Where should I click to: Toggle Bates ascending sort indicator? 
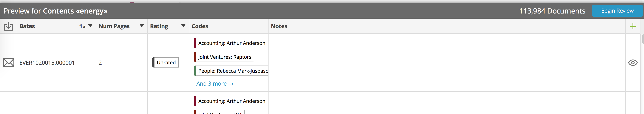tap(82, 26)
